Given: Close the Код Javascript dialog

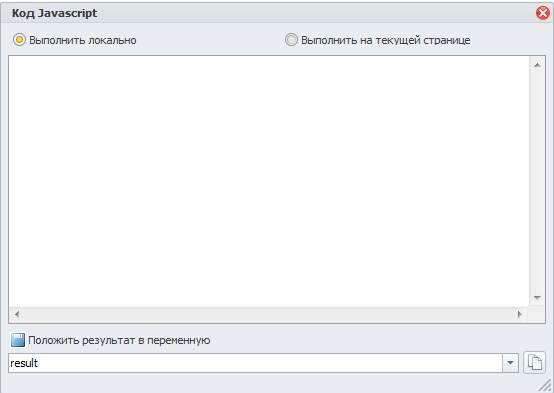Looking at the screenshot, I should point(543,13).
